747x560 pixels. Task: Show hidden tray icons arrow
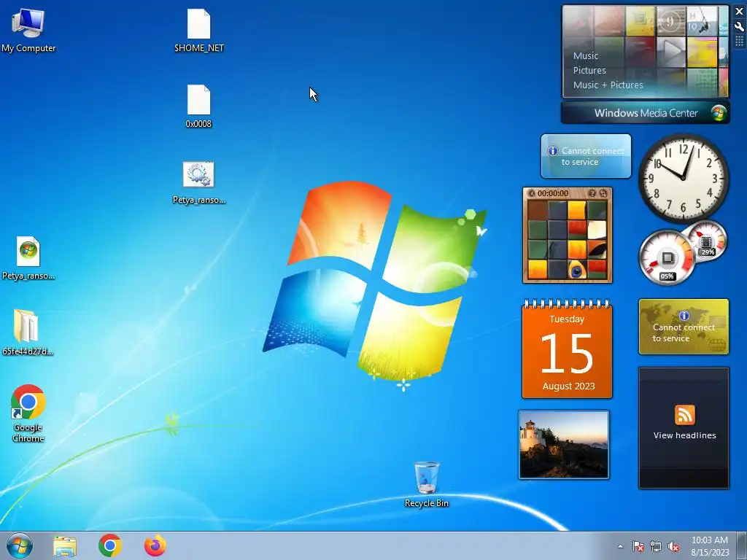620,546
